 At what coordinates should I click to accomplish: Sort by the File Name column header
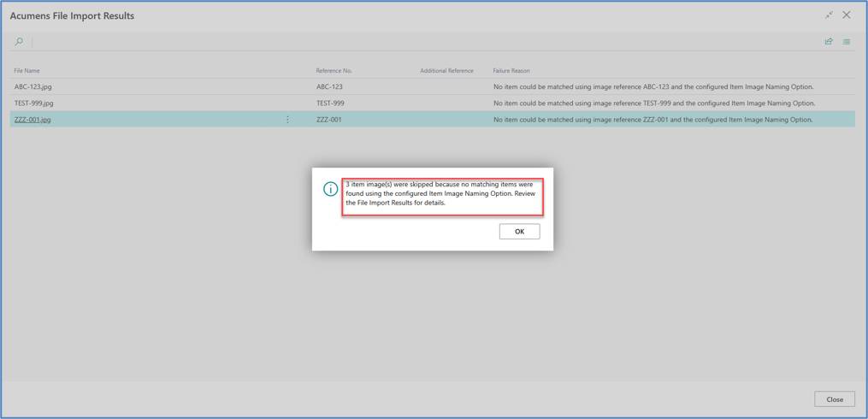[x=27, y=71]
